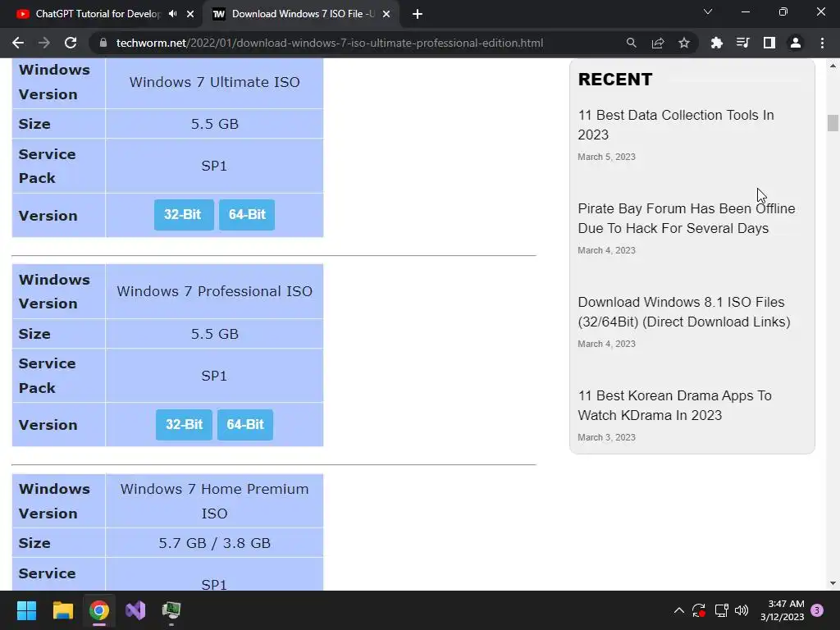This screenshot has height=630, width=840.
Task: Share this page using the share icon
Action: 658,43
